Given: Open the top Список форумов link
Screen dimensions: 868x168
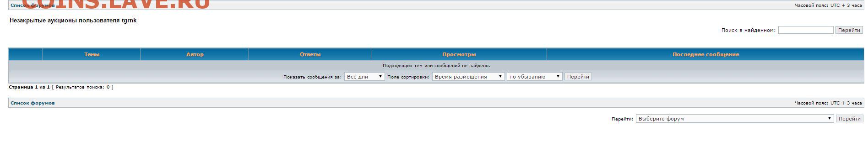Looking at the screenshot, I should (x=33, y=5).
